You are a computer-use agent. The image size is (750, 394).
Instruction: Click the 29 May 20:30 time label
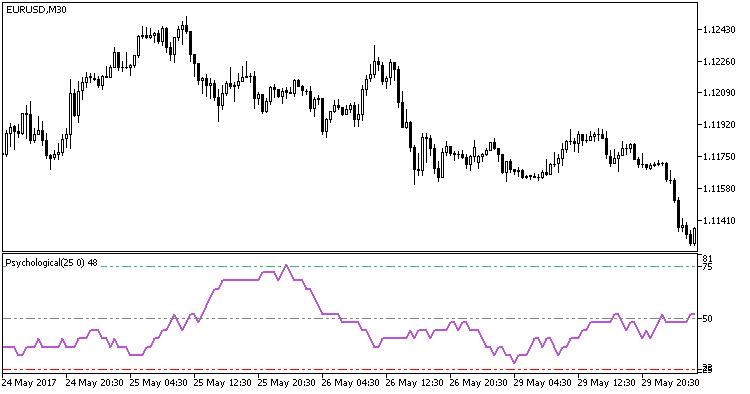671,383
